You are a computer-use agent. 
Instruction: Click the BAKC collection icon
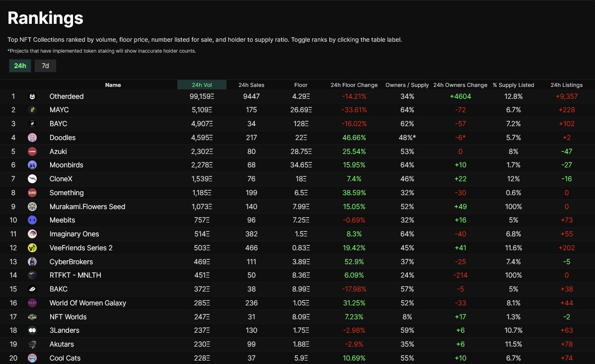[x=32, y=289]
